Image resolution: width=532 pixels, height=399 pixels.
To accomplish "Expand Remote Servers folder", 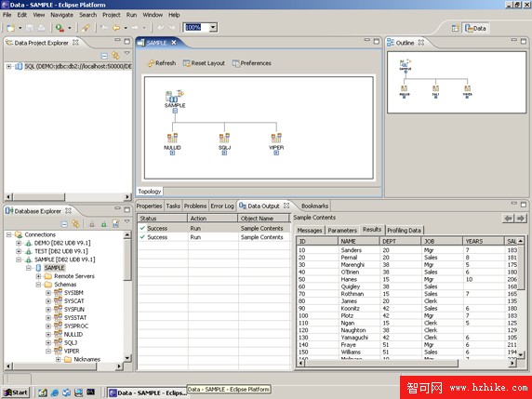I will click(x=39, y=276).
